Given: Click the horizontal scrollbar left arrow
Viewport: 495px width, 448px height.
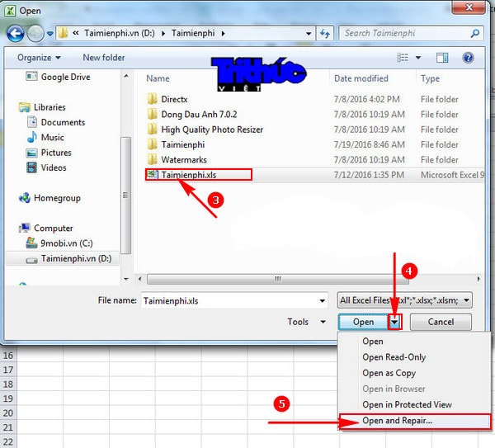Looking at the screenshot, I should (140, 279).
